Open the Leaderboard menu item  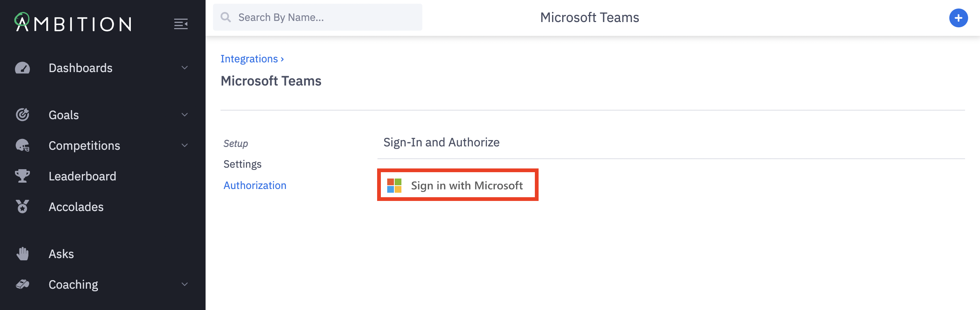click(82, 176)
